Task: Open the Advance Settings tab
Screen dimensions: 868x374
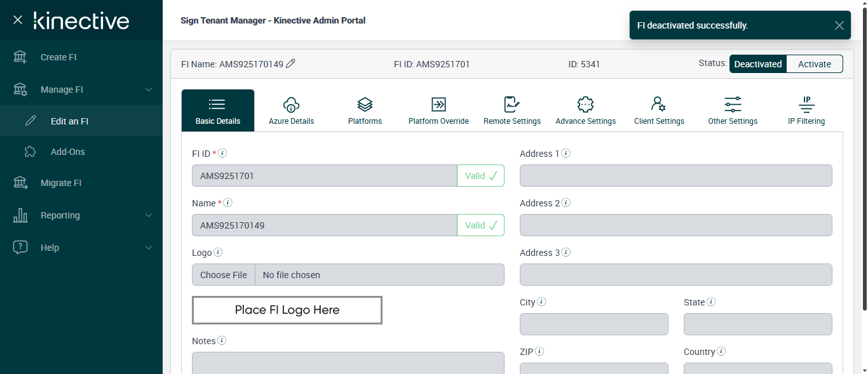Action: click(585, 110)
